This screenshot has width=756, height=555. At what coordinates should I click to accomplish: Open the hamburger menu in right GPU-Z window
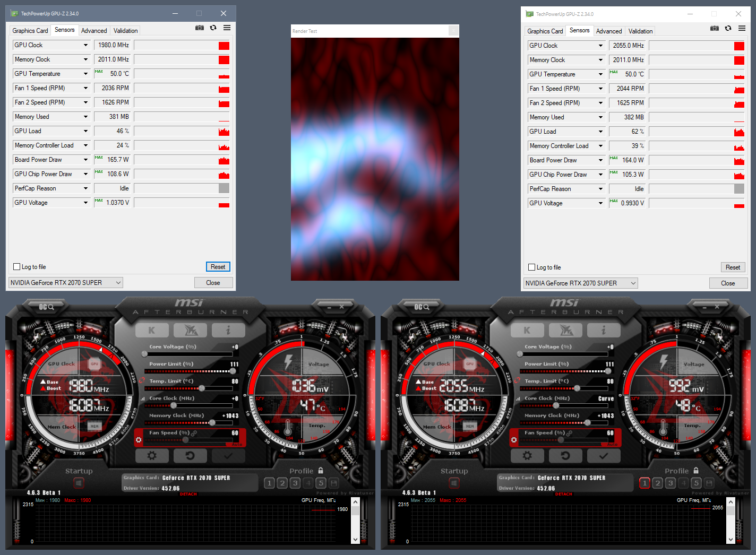tap(742, 28)
